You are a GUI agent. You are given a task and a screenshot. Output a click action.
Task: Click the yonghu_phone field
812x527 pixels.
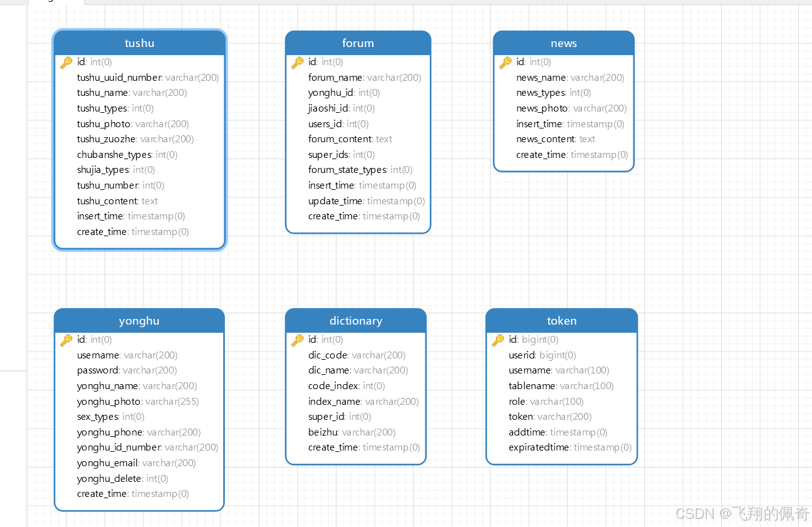[139, 432]
